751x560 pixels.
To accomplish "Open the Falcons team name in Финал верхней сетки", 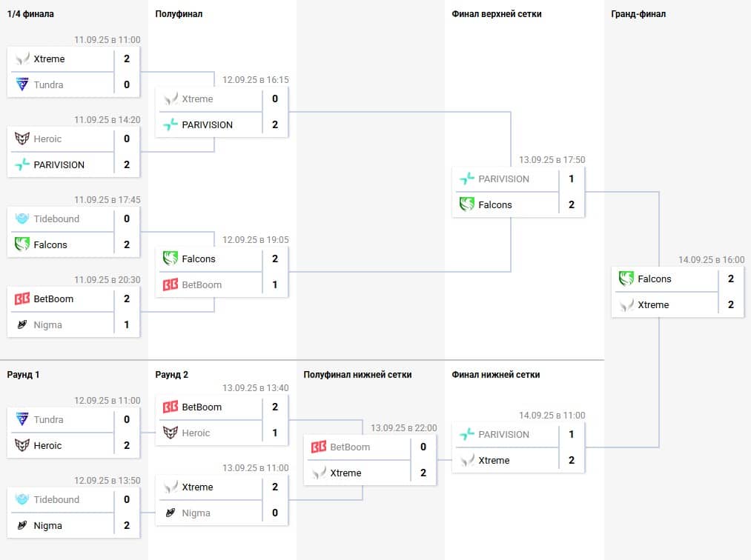I will (495, 204).
